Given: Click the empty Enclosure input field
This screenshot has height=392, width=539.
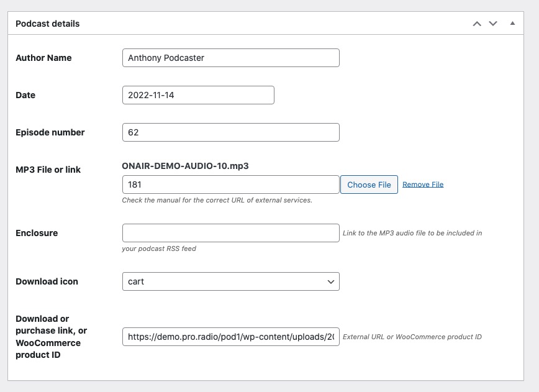Looking at the screenshot, I should click(230, 233).
